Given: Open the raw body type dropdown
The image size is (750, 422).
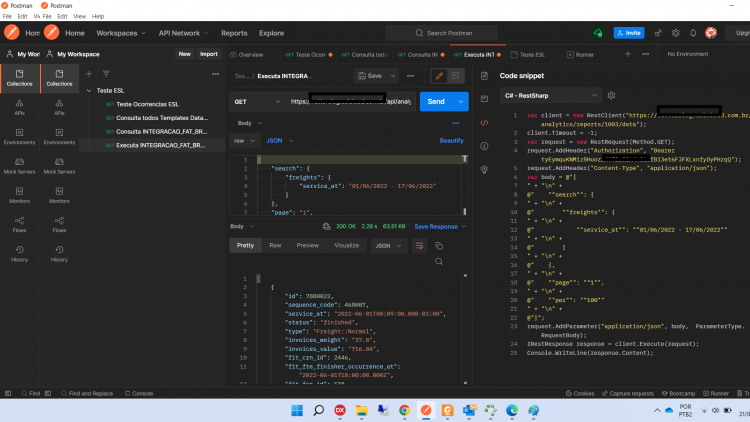Looking at the screenshot, I should point(244,141).
